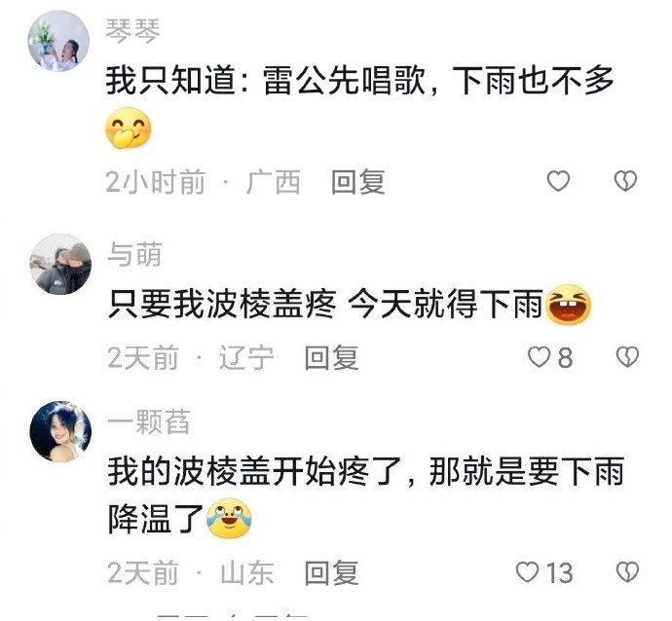Open 一颗莓's profile avatar
Screen dimensions: 672x621
60,431
